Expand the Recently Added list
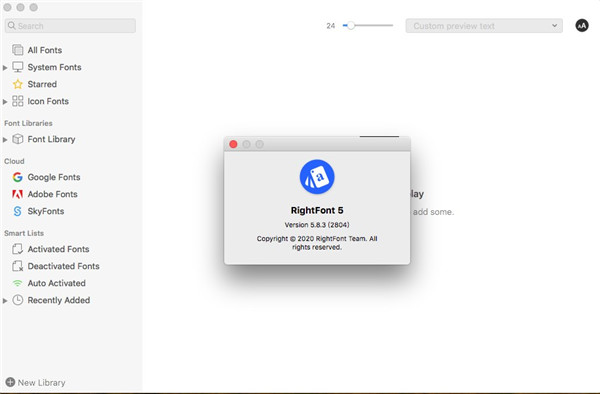 click(x=5, y=301)
